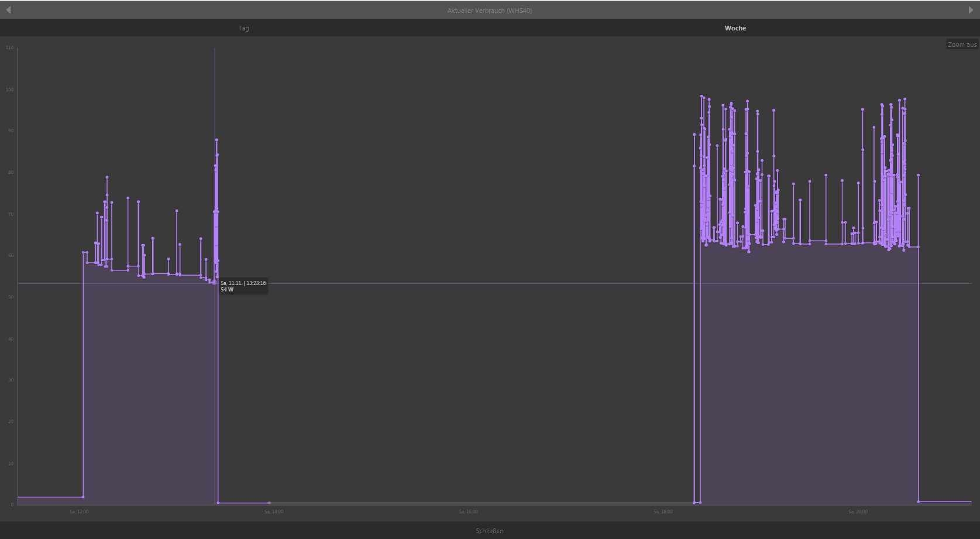Click the Aktueller Verbrauch (WHS40) title
The width and height of the screenshot is (980, 539).
[490, 11]
